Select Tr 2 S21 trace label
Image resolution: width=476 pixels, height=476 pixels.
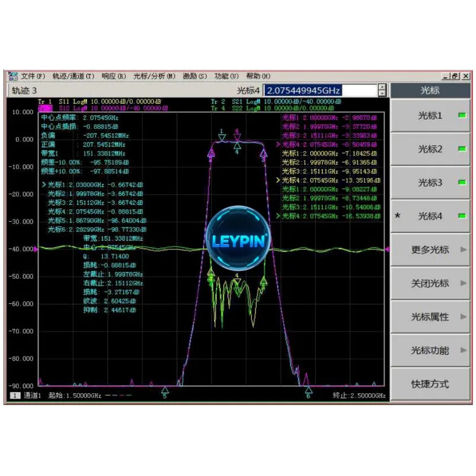point(276,102)
